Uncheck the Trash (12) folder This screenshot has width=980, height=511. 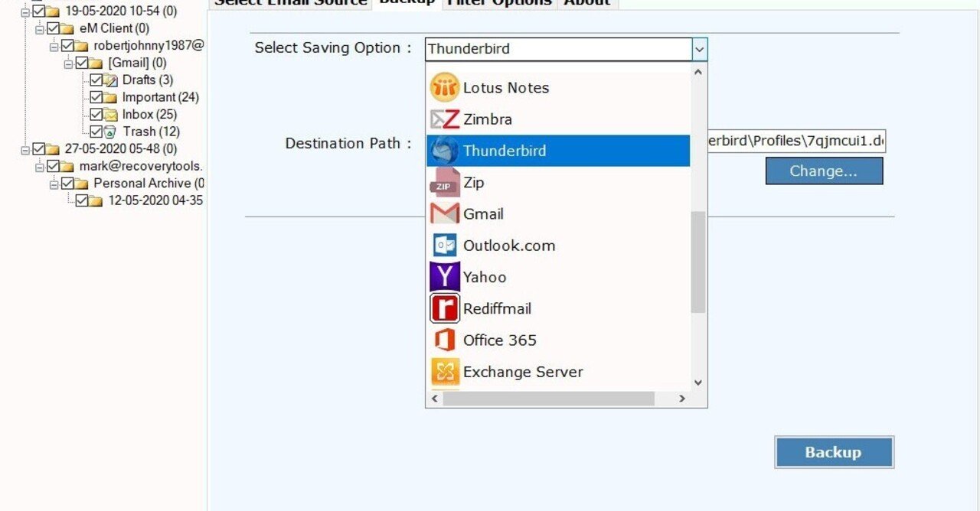[95, 131]
